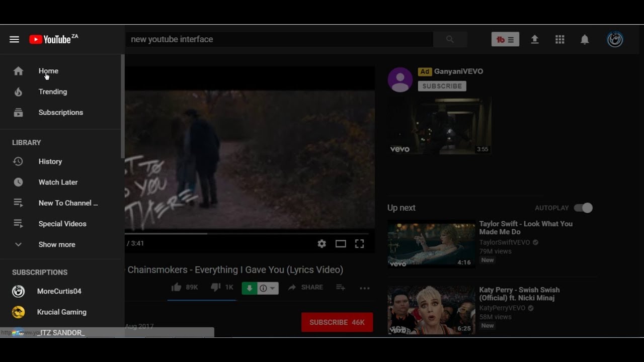Click the upload video icon

click(x=535, y=39)
